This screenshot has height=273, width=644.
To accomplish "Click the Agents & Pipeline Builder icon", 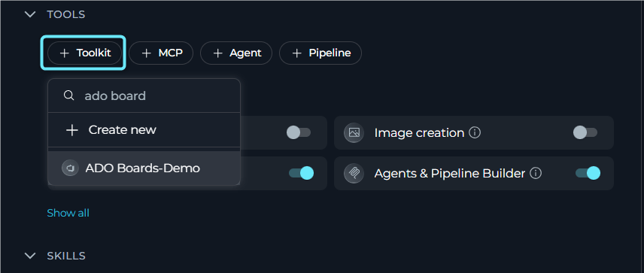I will pyautogui.click(x=354, y=173).
